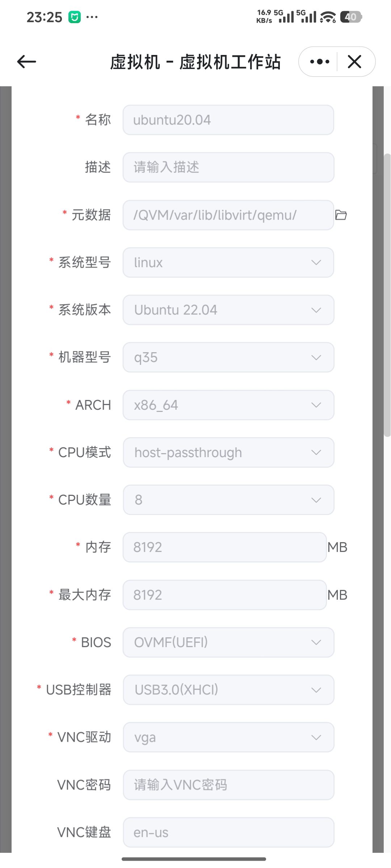Viewport: 391px width, 868px height.
Task: Tap the back arrow icon
Action: tap(27, 61)
